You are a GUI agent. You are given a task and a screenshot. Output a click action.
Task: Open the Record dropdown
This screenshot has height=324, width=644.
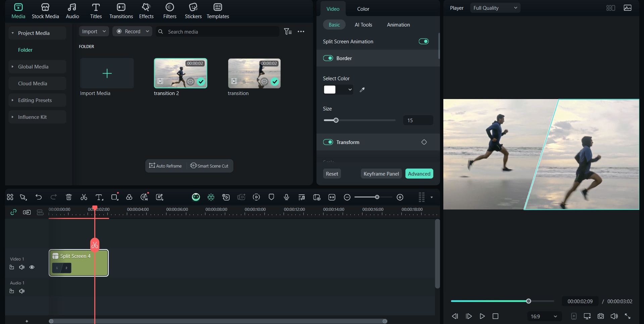[132, 31]
